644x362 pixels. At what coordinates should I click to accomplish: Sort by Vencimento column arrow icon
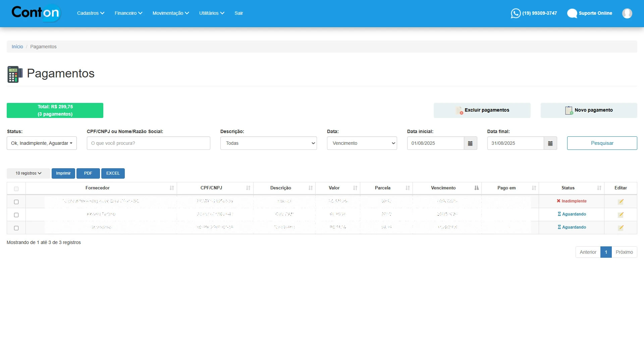[x=476, y=188]
